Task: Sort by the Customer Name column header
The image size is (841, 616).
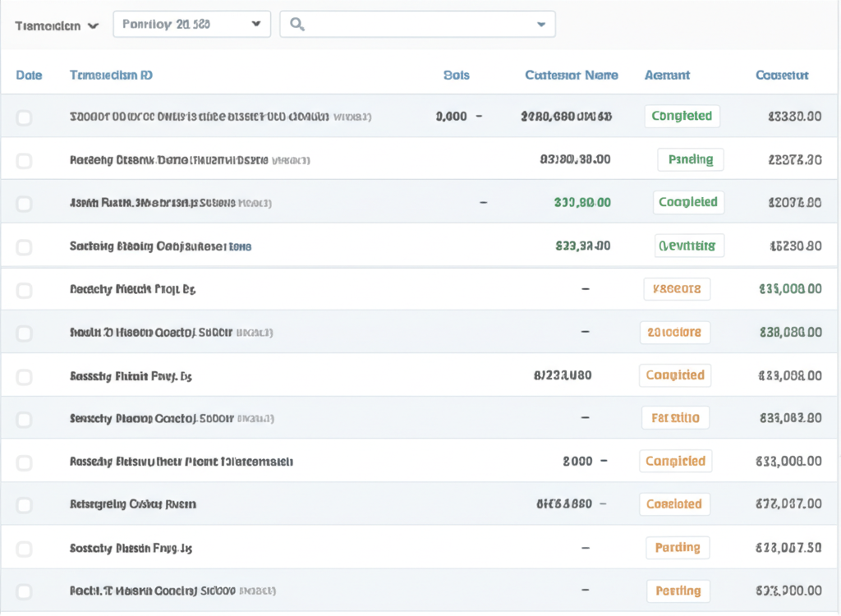Action: 572,75
